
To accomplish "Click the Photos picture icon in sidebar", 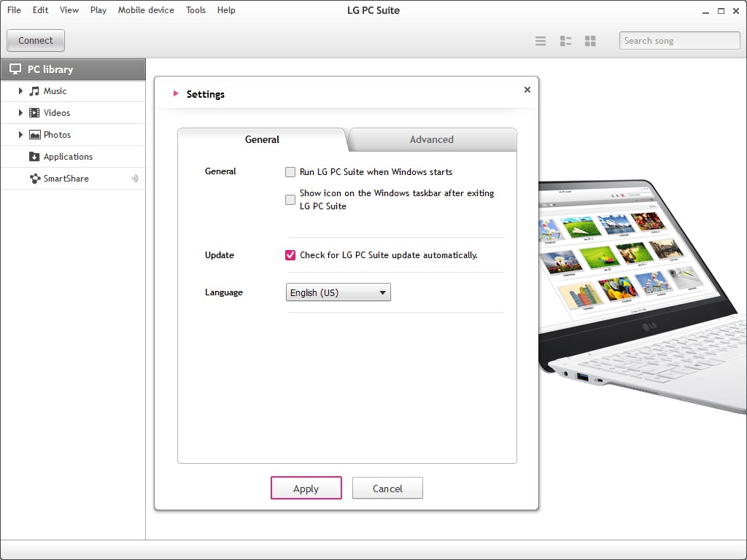I will click(x=34, y=135).
